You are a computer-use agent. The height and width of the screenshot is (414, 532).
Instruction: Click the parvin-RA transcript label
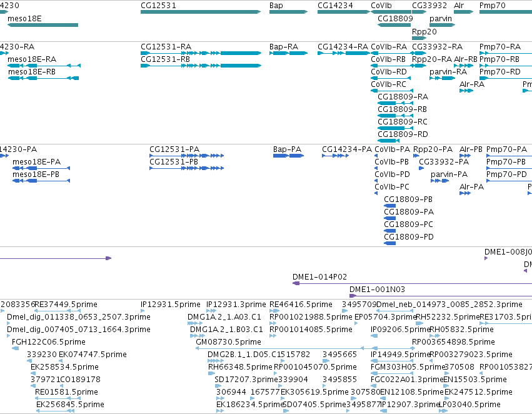point(448,72)
